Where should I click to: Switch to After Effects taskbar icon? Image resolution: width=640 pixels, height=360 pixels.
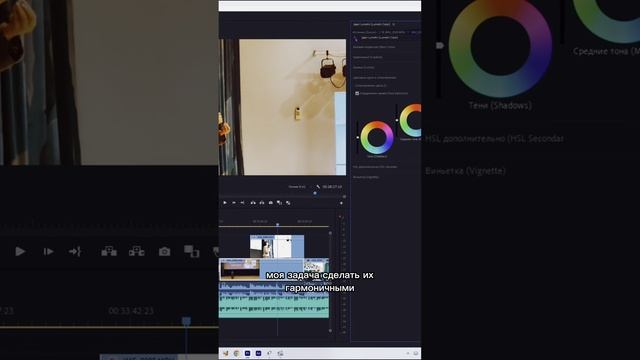(258, 353)
